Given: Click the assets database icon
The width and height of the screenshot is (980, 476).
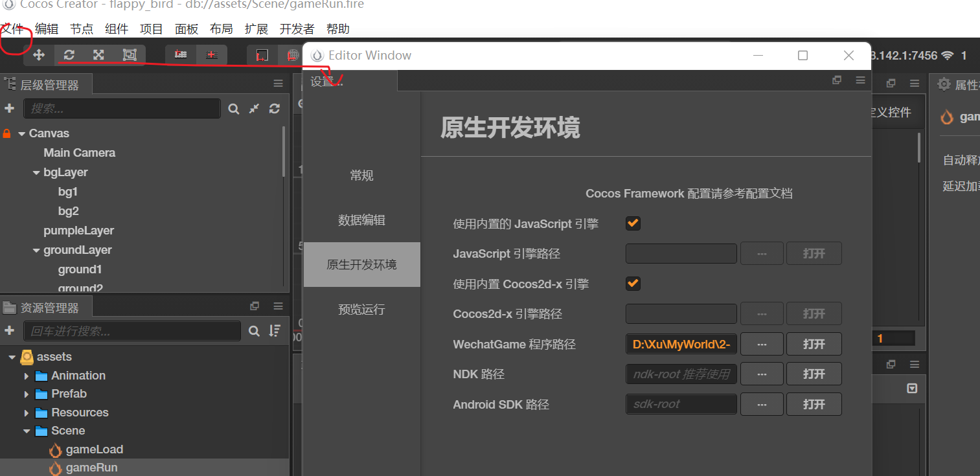Looking at the screenshot, I should 27,357.
